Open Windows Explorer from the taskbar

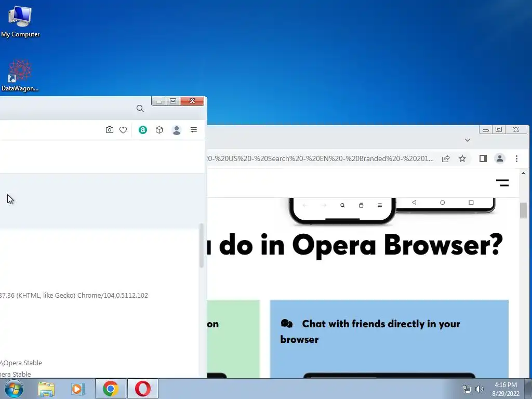click(46, 389)
